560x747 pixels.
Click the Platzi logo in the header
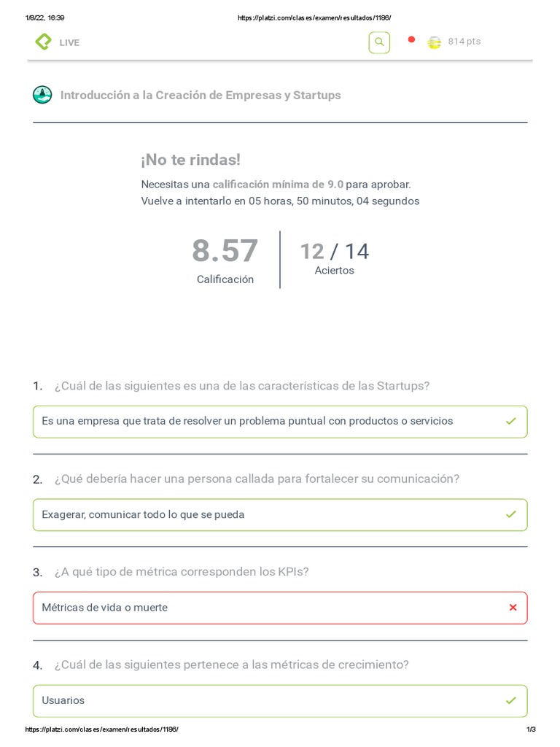tap(43, 42)
